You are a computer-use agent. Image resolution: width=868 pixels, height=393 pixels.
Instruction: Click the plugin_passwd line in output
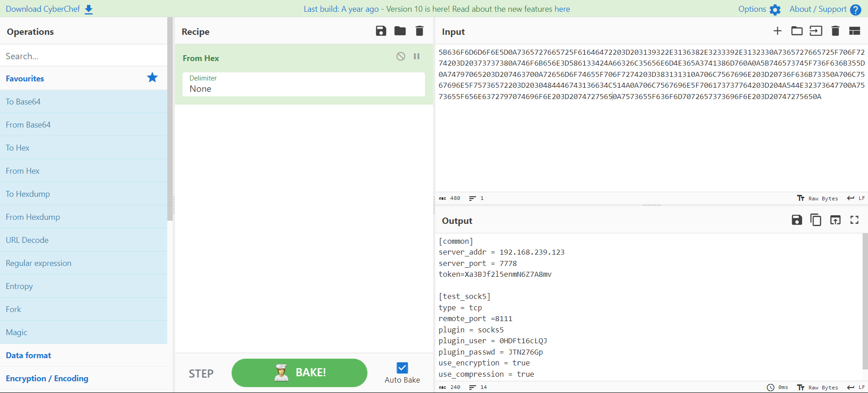click(x=491, y=352)
